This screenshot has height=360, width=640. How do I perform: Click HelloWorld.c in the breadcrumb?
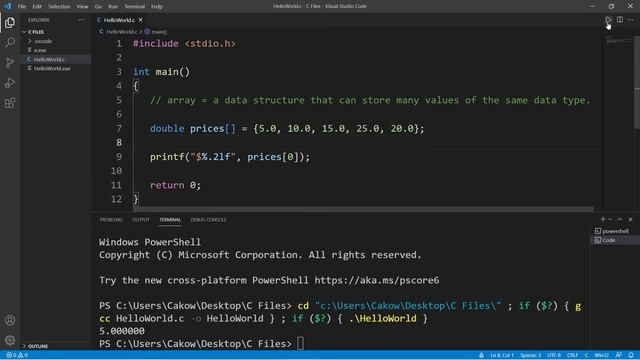122,31
